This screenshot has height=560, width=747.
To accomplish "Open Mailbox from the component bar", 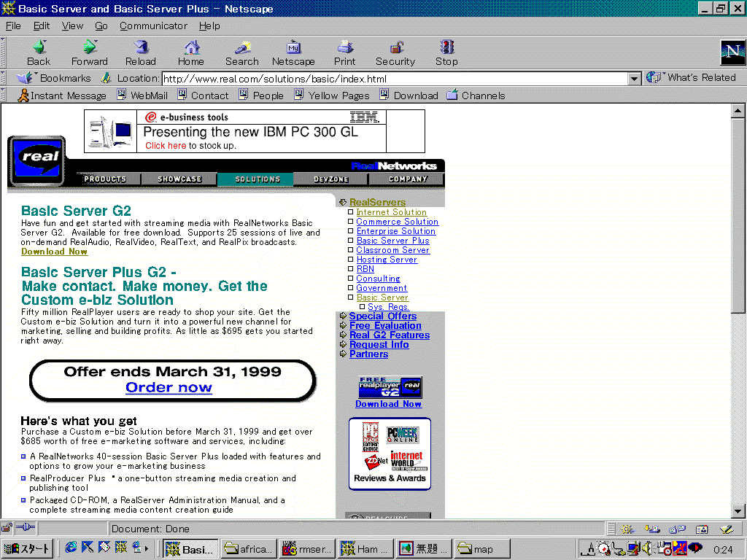I will click(652, 529).
